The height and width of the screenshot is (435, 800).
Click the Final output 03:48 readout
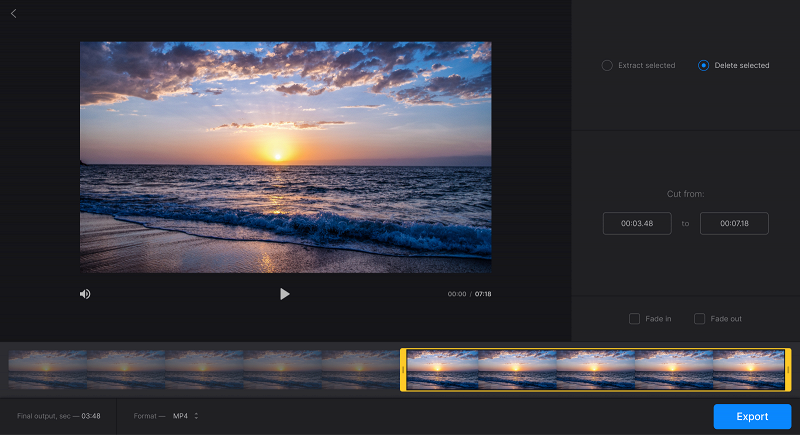click(x=59, y=416)
